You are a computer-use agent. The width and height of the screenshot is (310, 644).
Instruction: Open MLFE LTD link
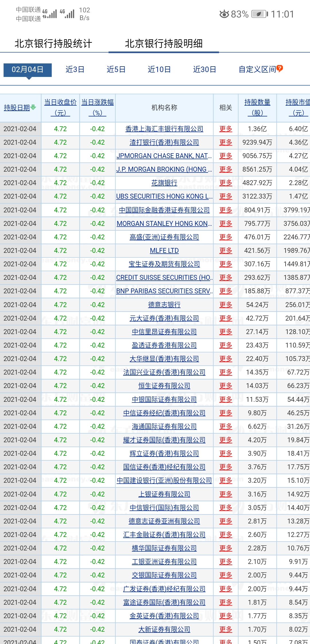(164, 251)
